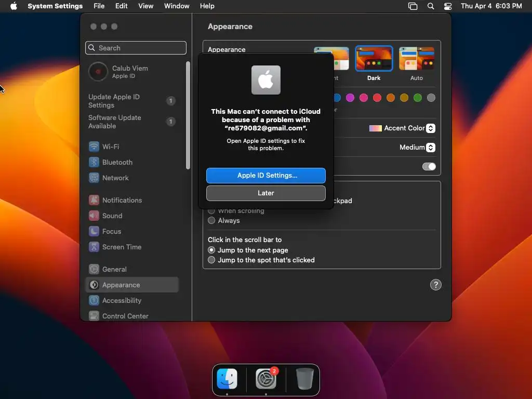Open the Accessibility icon in sidebar

click(94, 301)
